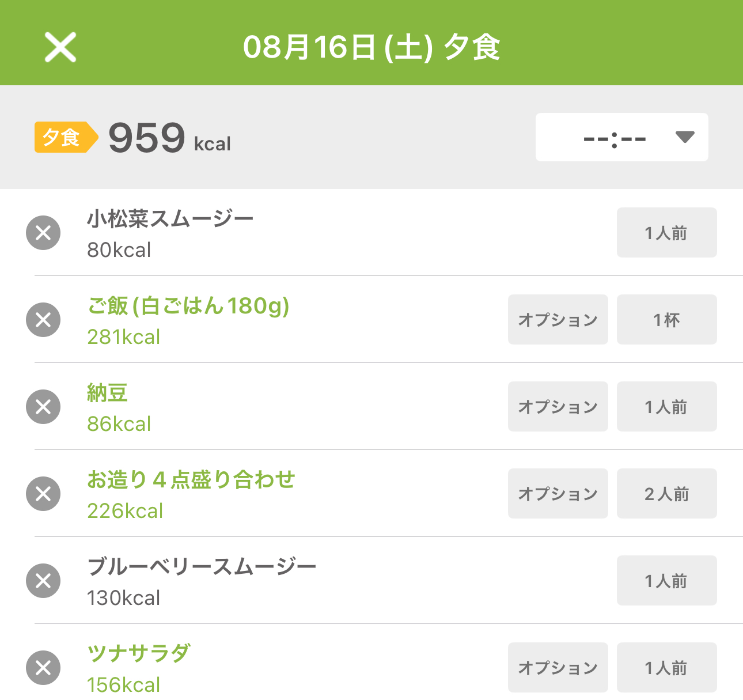Open オプション for 納豆
The image size is (743, 700).
(x=558, y=407)
